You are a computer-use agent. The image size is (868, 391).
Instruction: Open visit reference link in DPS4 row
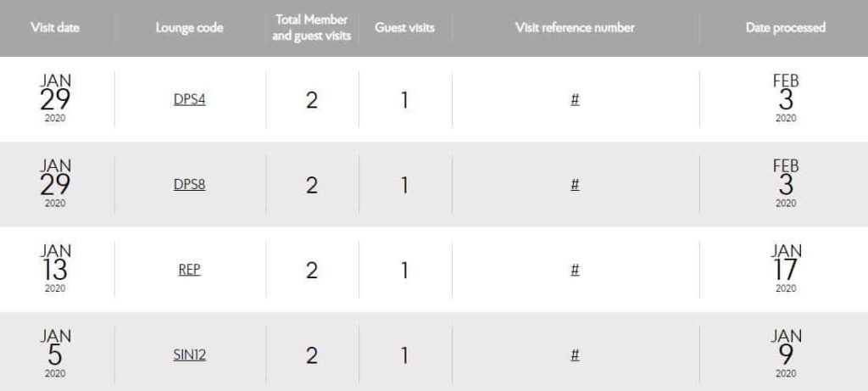575,100
